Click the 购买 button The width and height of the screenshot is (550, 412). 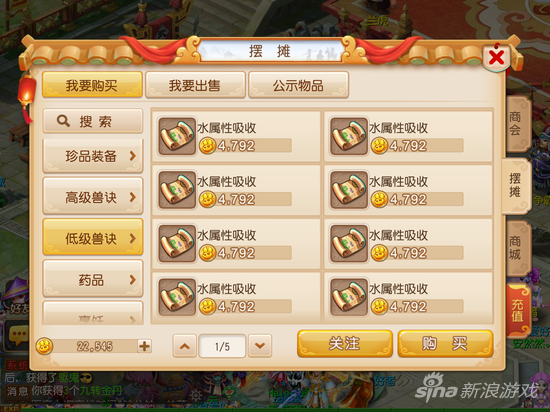[x=445, y=344]
